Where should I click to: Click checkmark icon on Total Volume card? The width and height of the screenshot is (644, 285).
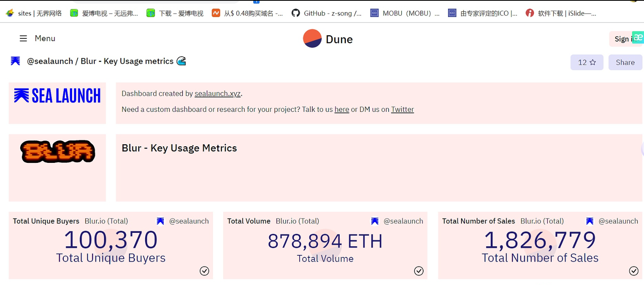click(419, 271)
